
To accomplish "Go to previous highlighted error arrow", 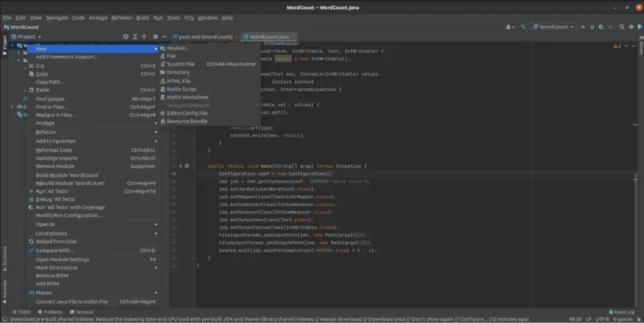I will click(x=626, y=46).
